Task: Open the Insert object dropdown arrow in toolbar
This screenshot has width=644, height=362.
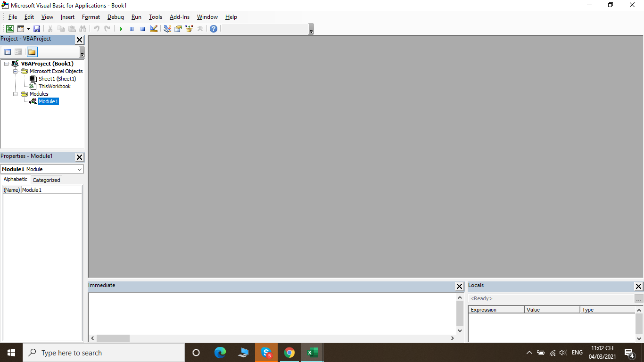Action: tap(28, 29)
